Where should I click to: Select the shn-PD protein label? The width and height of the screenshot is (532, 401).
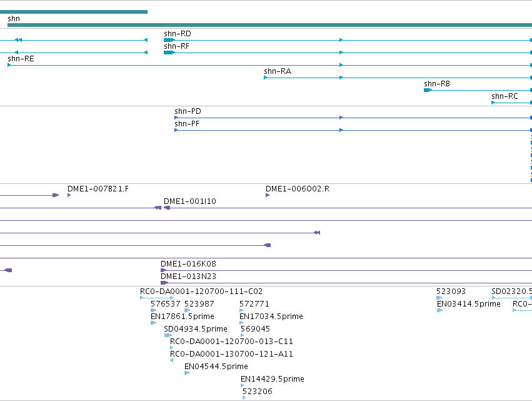188,111
